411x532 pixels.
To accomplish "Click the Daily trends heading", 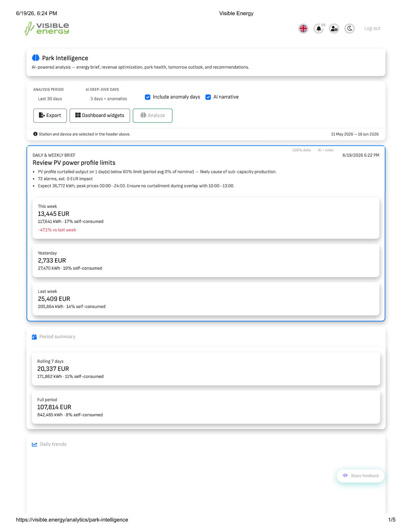I will [x=53, y=444].
